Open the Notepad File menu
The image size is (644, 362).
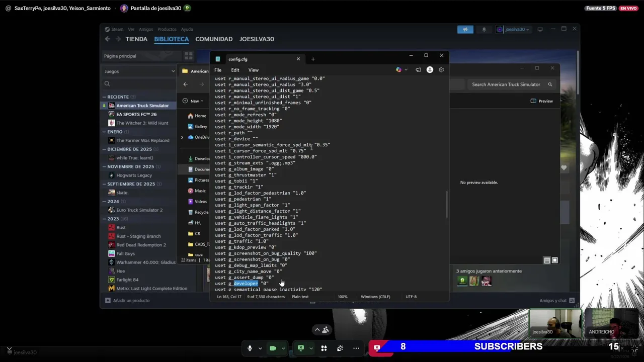click(x=218, y=70)
